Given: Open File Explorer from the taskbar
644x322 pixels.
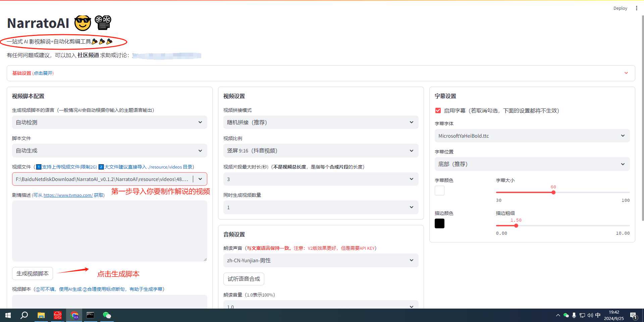Looking at the screenshot, I should coord(41,315).
